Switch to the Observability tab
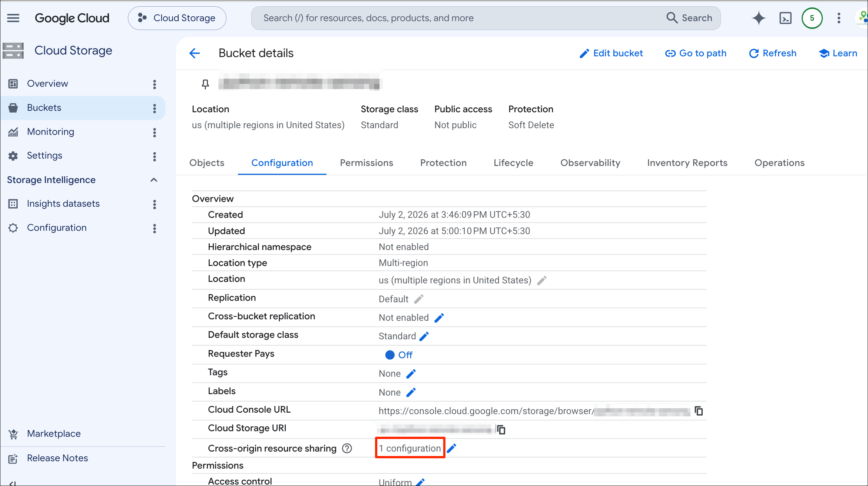 590,163
